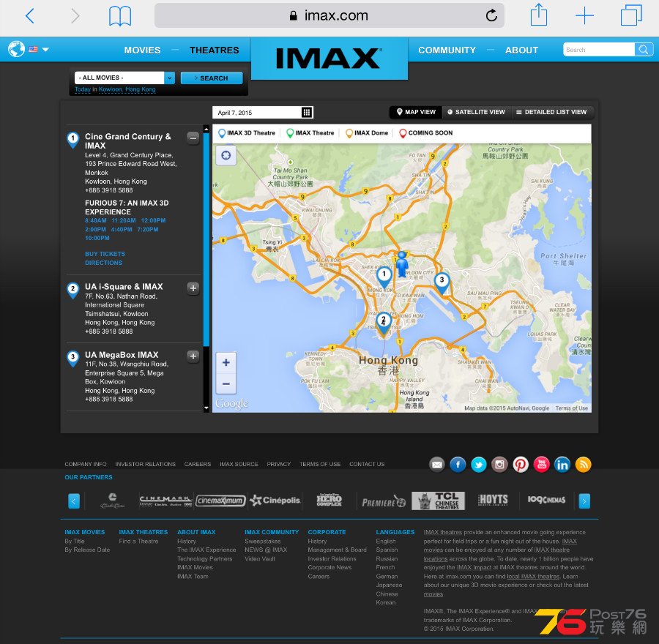Open the Safari share sheet icon
This screenshot has width=659, height=644.
tap(538, 15)
